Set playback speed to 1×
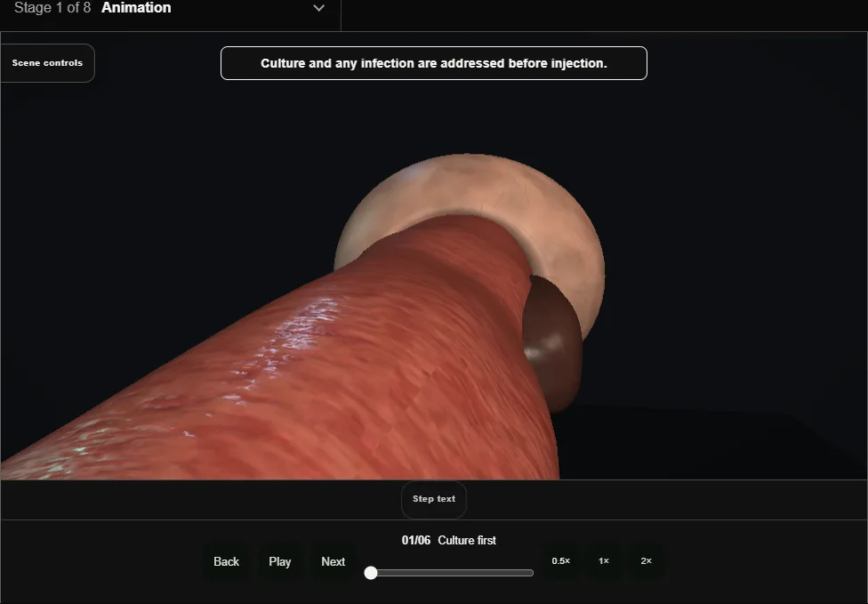This screenshot has height=604, width=868. [604, 561]
